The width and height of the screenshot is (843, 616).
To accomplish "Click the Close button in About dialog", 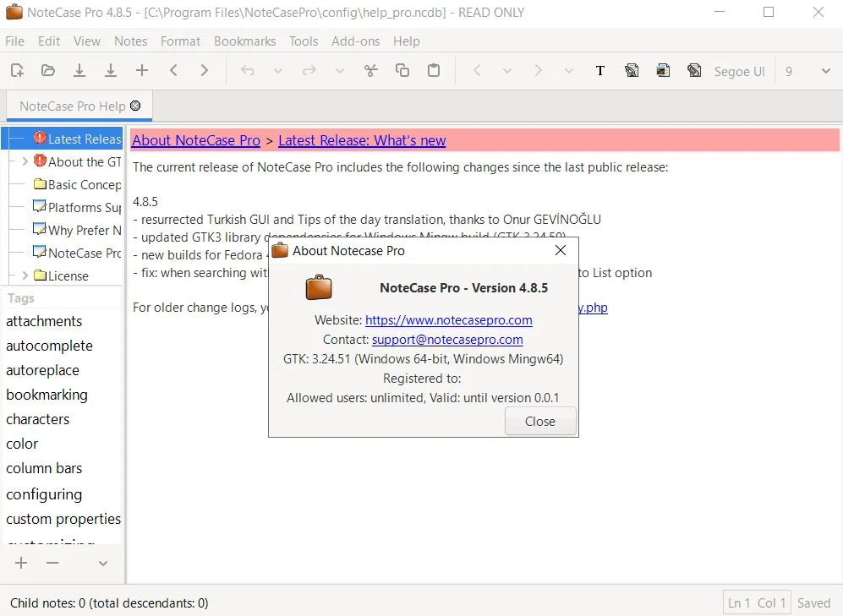I will pos(540,422).
